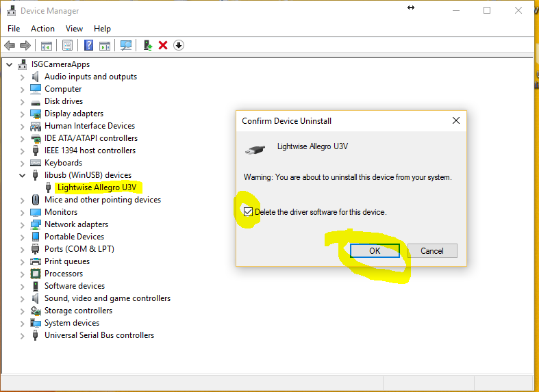Image resolution: width=539 pixels, height=392 pixels.
Task: Click the red X Uninstall toolbar icon
Action: point(163,45)
